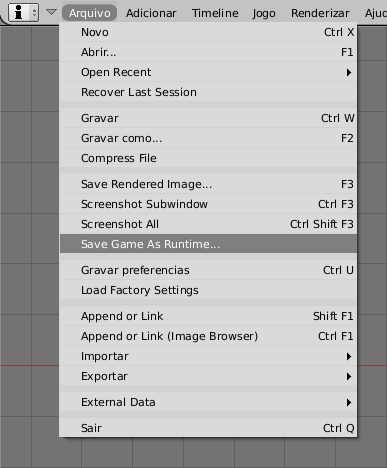Toggle the Compress File option
The width and height of the screenshot is (387, 468).
[x=208, y=158]
